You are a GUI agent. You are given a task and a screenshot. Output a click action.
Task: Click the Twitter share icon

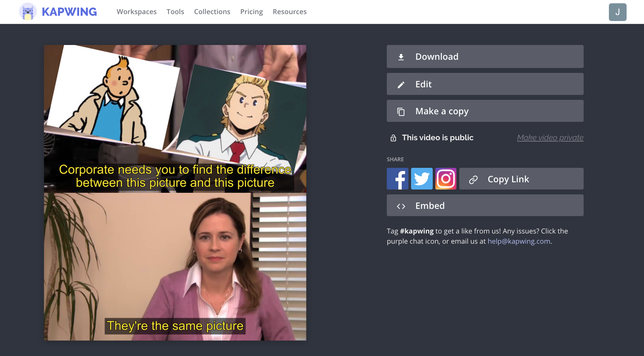pos(422,178)
